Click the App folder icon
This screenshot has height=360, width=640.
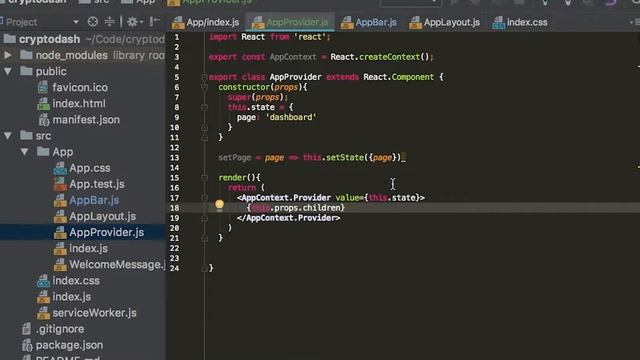[x=42, y=151]
